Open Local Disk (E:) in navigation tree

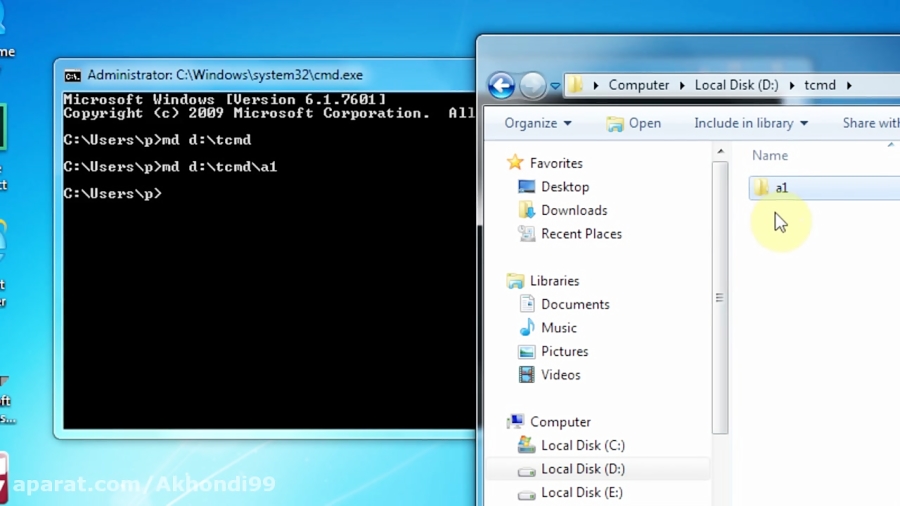[581, 493]
